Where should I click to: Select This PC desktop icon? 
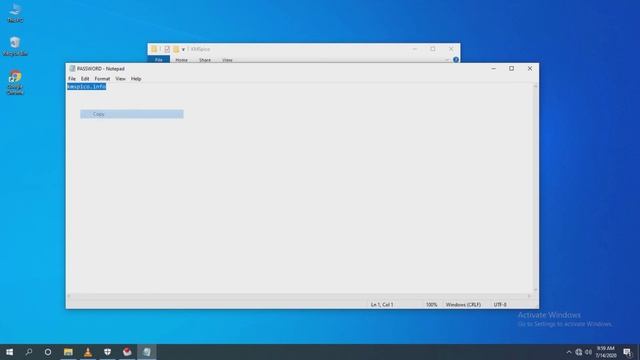15,13
